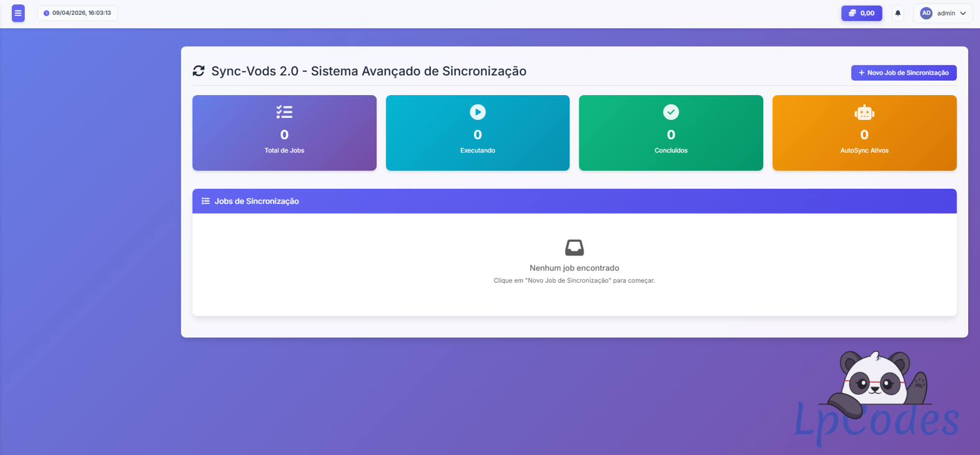This screenshot has width=980, height=455.
Task: Open the 0,00 credits balance button
Action: (861, 13)
